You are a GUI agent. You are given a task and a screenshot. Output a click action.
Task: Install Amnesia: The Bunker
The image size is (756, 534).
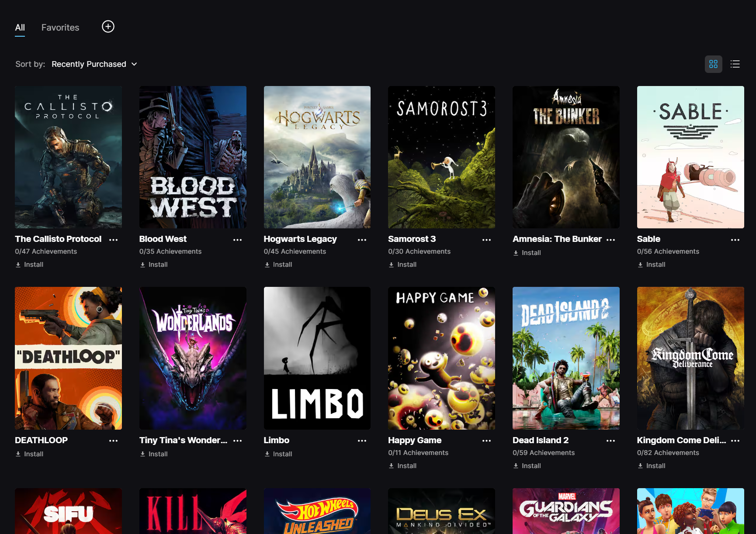coord(527,253)
